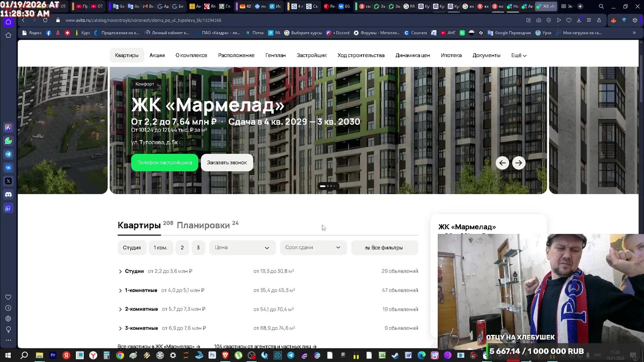Open bookmarks star in Opera sidebar
The height and width of the screenshot is (362, 644).
[8, 35]
